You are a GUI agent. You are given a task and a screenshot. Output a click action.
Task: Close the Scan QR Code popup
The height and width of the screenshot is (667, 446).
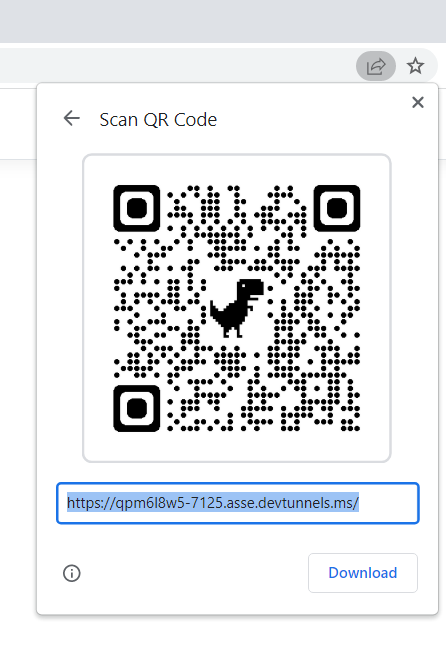coord(418,102)
